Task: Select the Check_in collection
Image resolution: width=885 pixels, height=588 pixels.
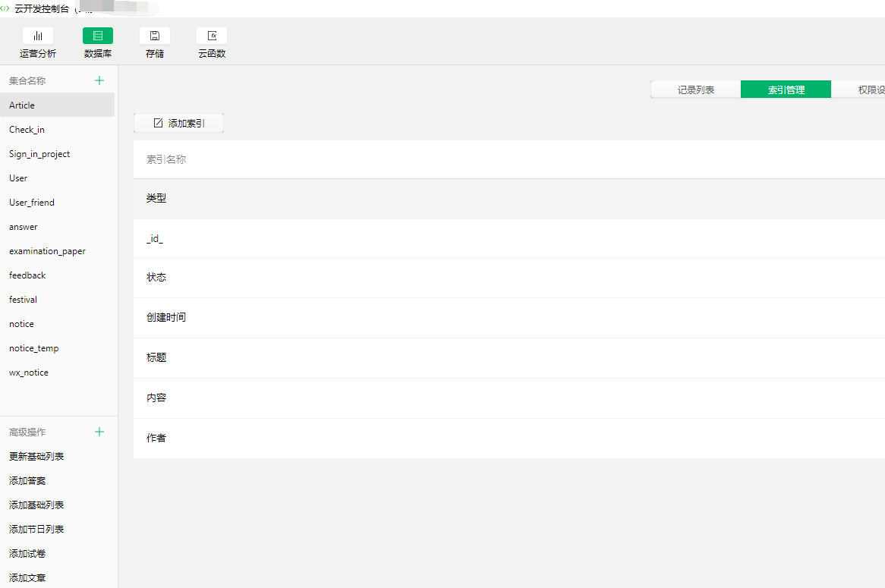Action: [57, 130]
